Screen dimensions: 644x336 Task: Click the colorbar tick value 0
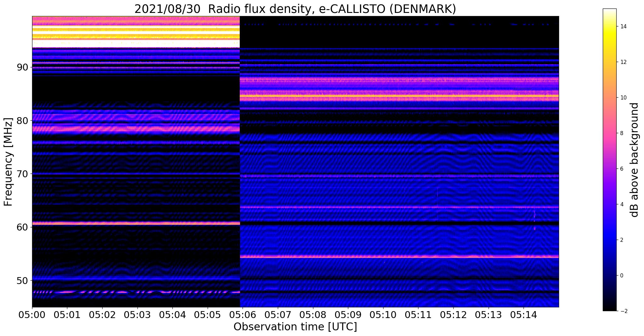[621, 276]
